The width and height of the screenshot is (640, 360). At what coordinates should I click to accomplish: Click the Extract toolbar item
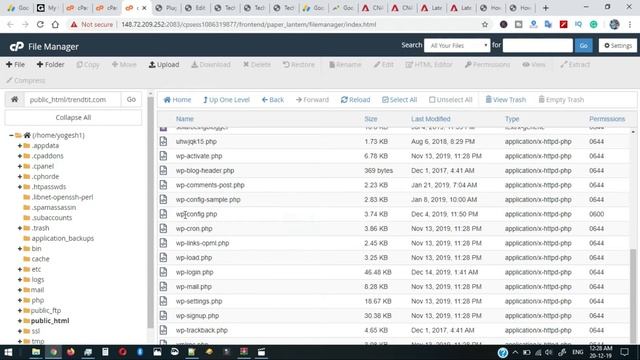(575, 64)
